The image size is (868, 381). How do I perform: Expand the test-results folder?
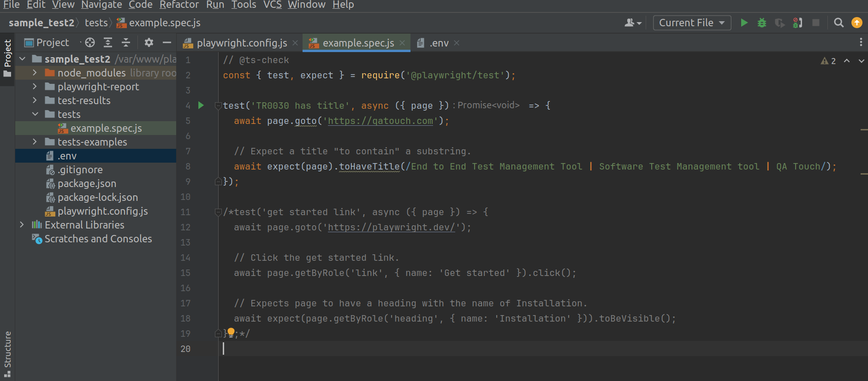click(35, 100)
